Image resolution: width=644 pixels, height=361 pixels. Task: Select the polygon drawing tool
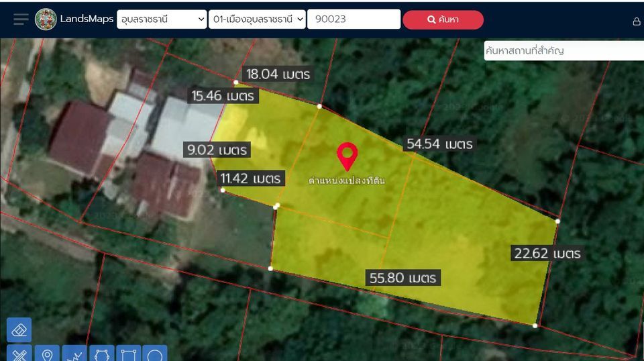101,354
